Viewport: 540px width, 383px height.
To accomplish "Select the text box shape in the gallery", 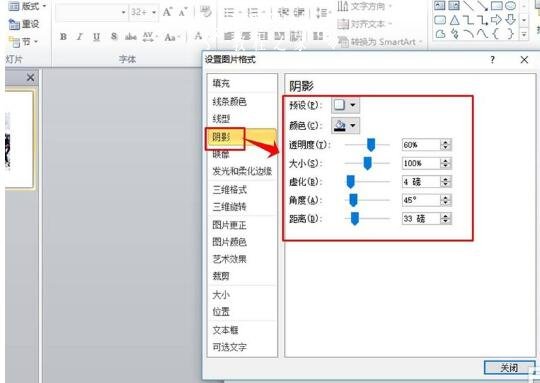I will [439, 6].
